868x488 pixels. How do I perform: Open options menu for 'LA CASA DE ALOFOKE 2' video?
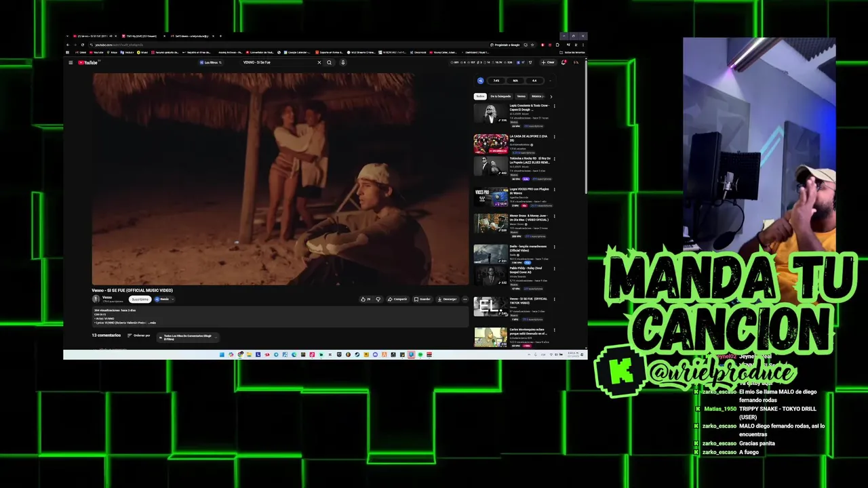pos(554,137)
